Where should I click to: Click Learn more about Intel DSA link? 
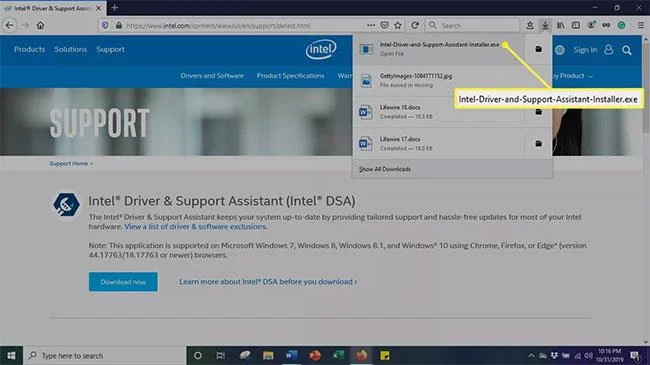pyautogui.click(x=268, y=282)
